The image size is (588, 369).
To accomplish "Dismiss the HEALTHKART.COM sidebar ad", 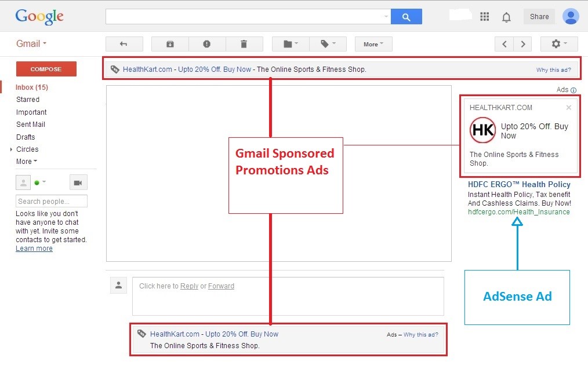I will point(568,108).
